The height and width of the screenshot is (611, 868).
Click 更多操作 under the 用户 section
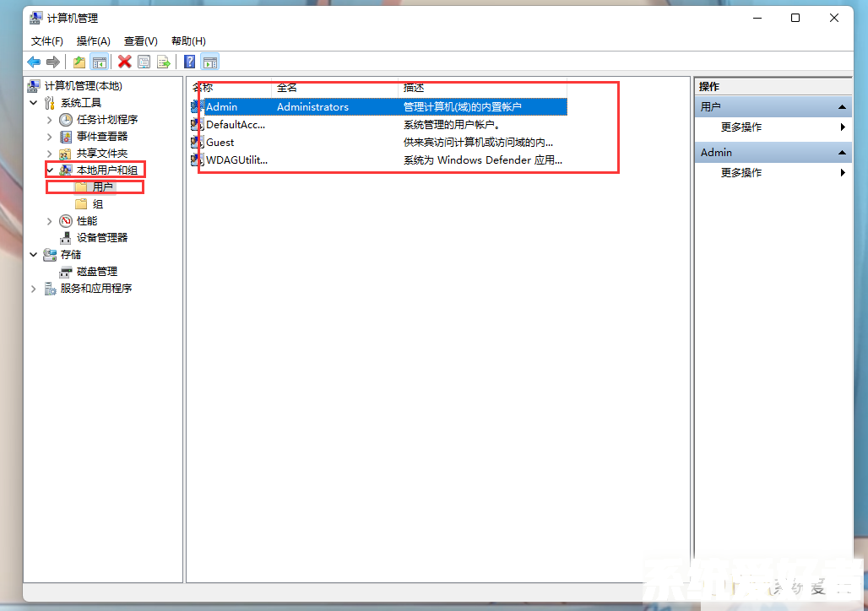pyautogui.click(x=741, y=127)
